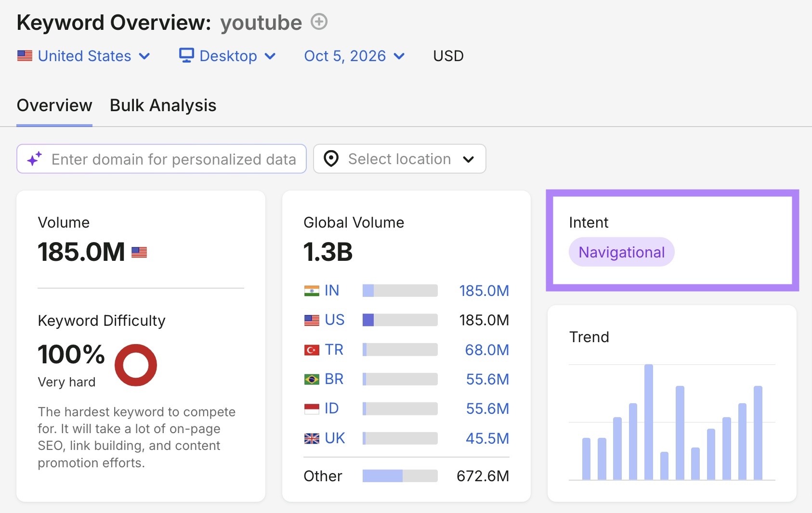This screenshot has width=812, height=513.
Task: Open the UK country link
Action: point(335,438)
